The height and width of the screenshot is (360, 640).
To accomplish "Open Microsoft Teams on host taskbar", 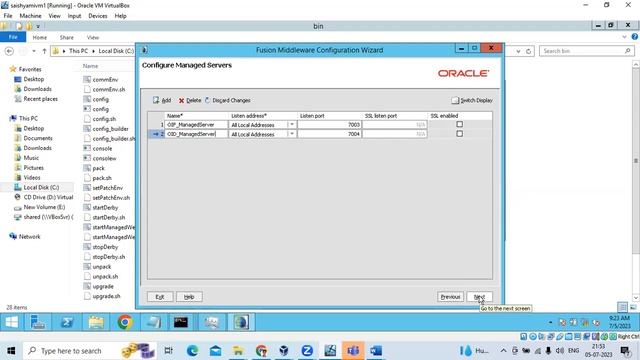I will (x=353, y=351).
